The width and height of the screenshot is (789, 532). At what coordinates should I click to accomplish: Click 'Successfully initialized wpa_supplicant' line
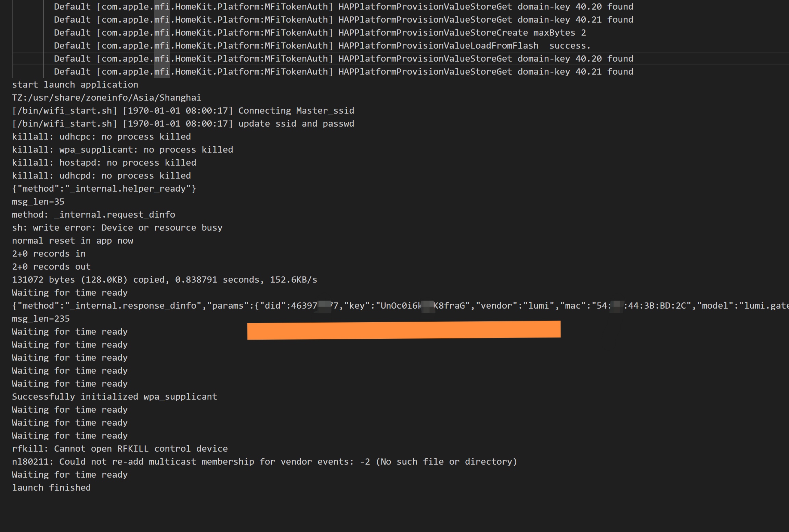(x=114, y=397)
